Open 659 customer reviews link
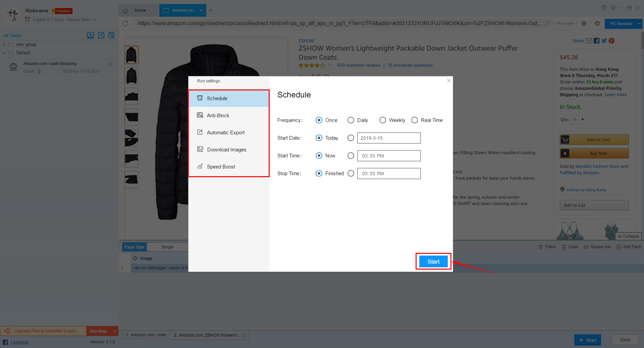 point(359,65)
